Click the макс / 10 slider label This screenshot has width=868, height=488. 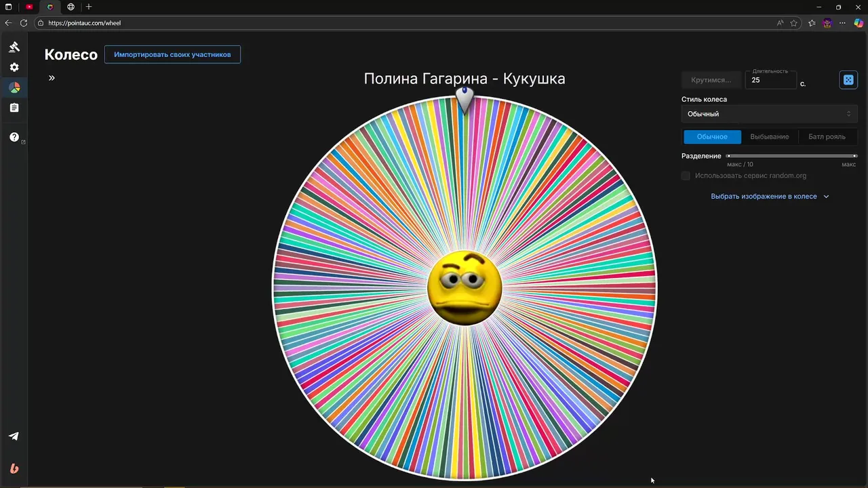click(x=740, y=165)
